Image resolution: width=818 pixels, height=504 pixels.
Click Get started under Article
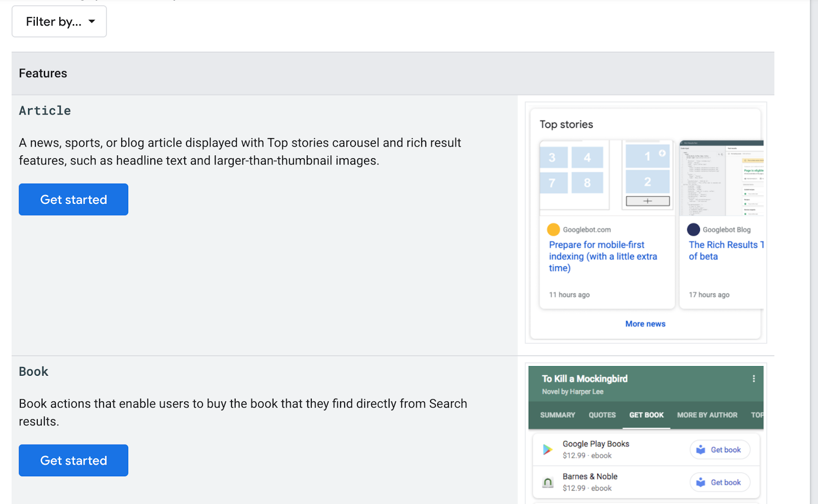(x=74, y=199)
